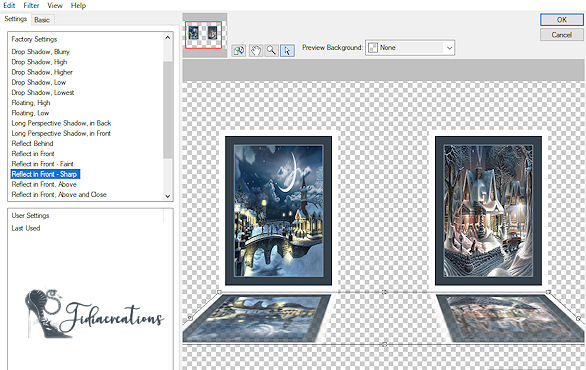Click the Cancel button
The width and height of the screenshot is (586, 370).
click(561, 35)
